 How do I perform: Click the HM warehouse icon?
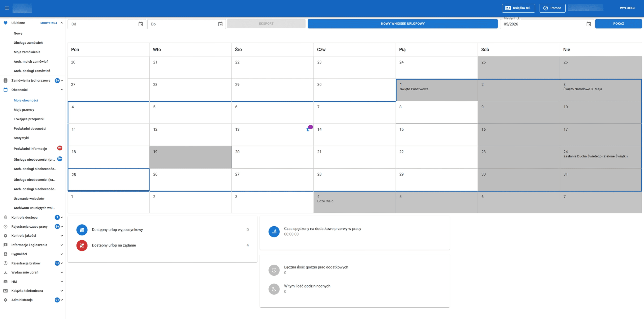(x=6, y=282)
